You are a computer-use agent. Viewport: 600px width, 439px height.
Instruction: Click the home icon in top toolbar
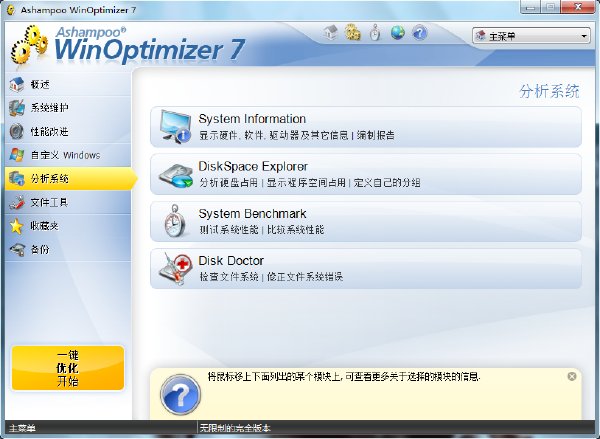point(330,33)
